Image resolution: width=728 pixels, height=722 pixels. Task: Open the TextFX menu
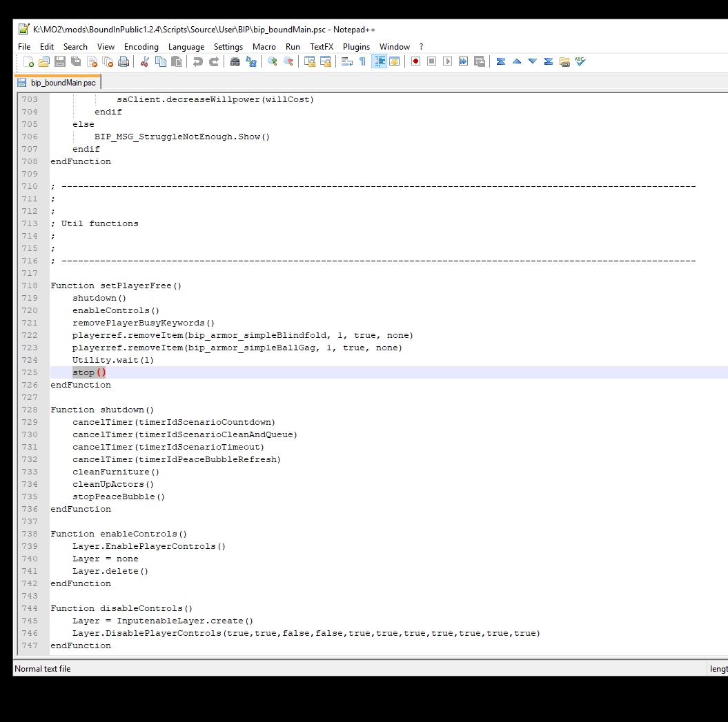pyautogui.click(x=322, y=46)
